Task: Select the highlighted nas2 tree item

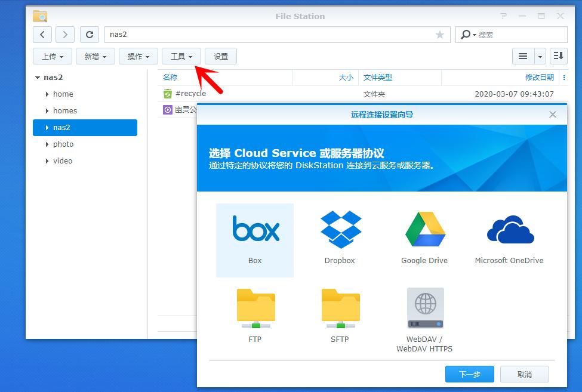Action: 85,128
